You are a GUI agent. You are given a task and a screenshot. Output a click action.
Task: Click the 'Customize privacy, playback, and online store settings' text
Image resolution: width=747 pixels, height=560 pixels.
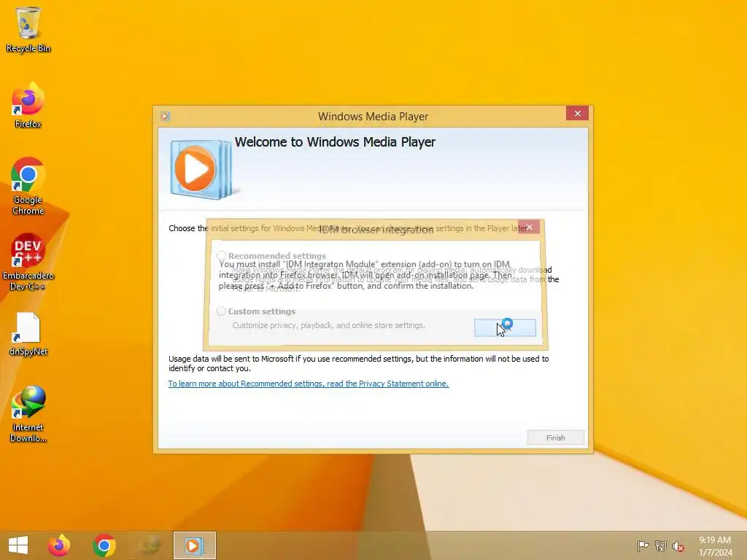pyautogui.click(x=328, y=325)
